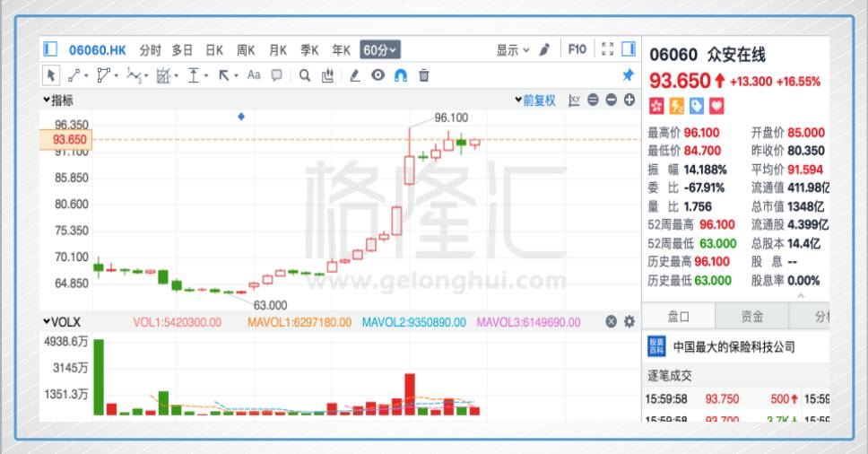
Task: Enter fullscreen chart mode
Action: [x=607, y=49]
